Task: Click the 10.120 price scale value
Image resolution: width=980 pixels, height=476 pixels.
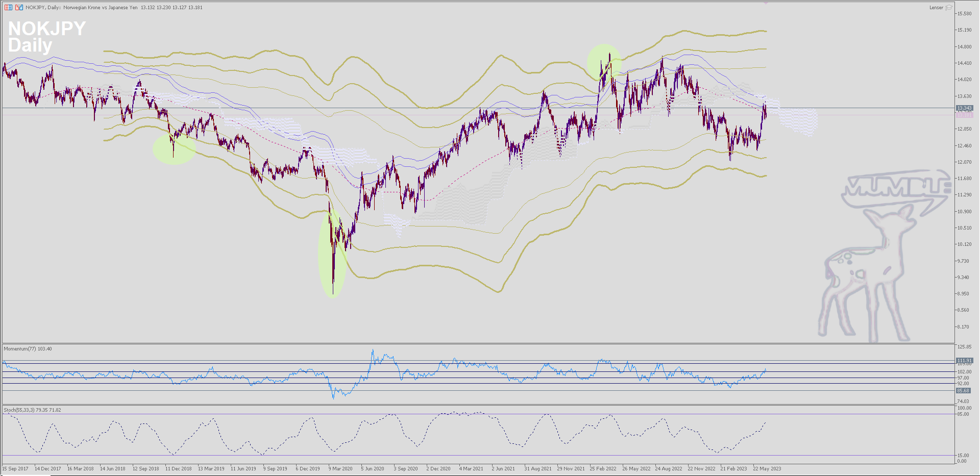Action: pyautogui.click(x=964, y=244)
